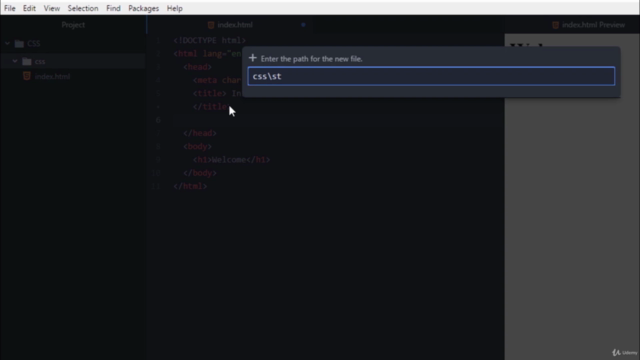This screenshot has height=360, width=640.
Task: Click the css folder icon
Action: pyautogui.click(x=27, y=61)
